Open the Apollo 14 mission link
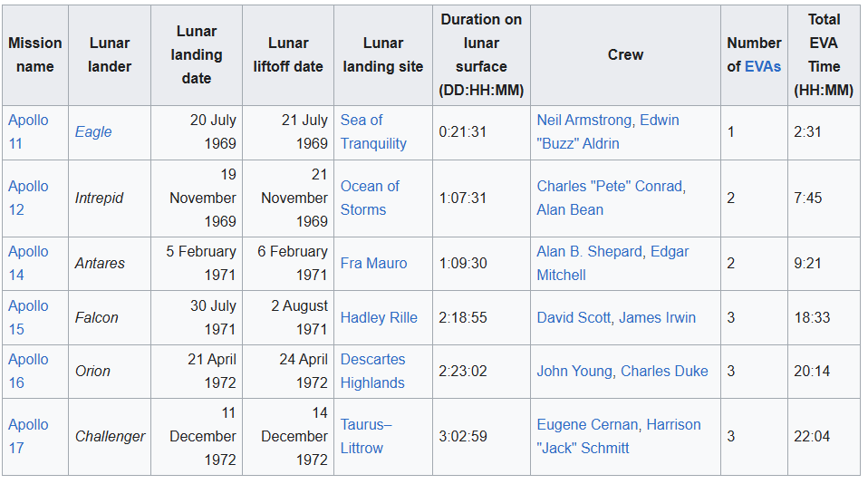 point(28,263)
